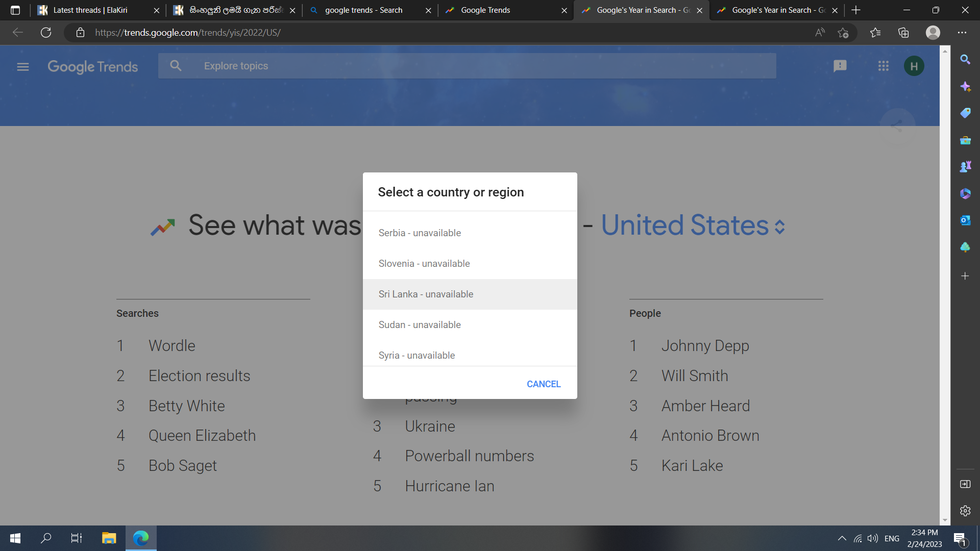Click the page scrollbar down arrow

pyautogui.click(x=945, y=520)
